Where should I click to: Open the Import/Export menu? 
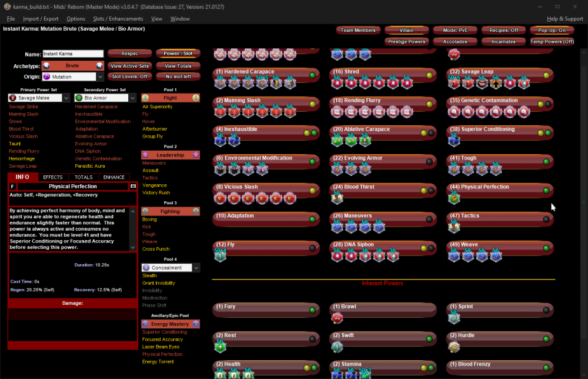pyautogui.click(x=42, y=18)
